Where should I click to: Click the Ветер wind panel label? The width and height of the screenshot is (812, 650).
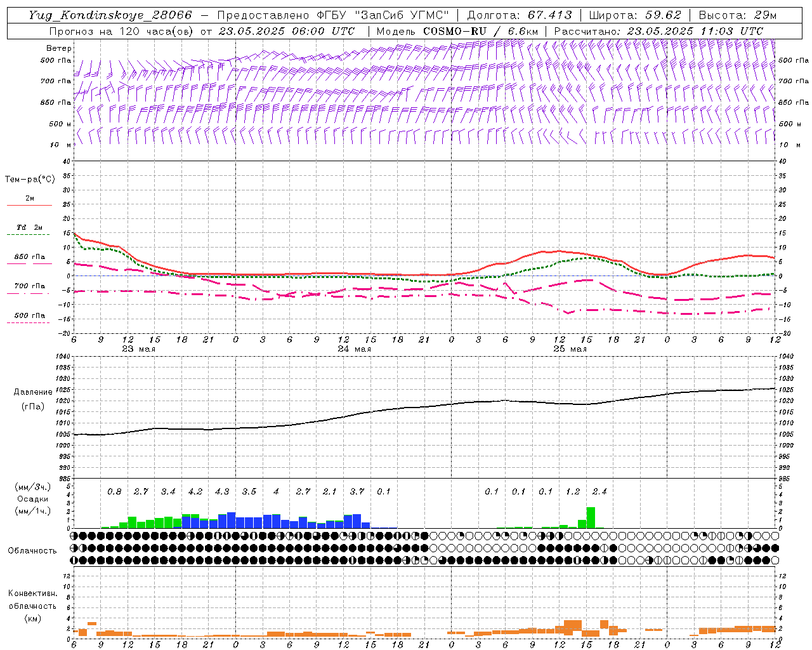(x=59, y=48)
